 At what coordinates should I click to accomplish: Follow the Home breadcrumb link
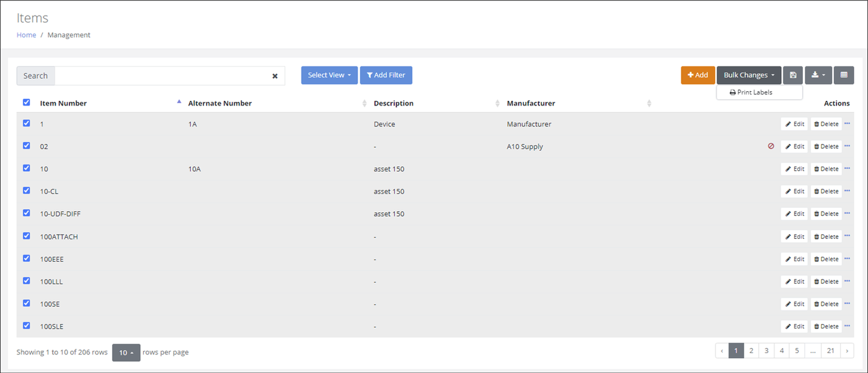pos(26,35)
